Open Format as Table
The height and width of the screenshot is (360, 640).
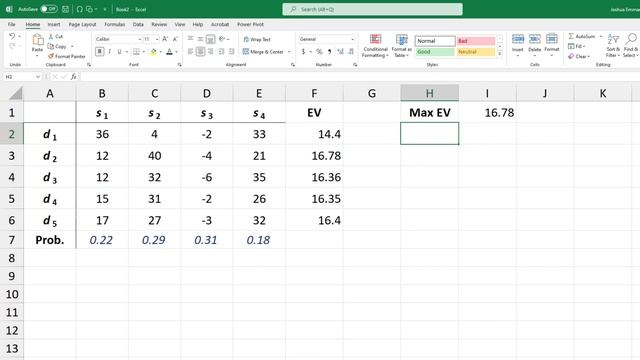click(x=402, y=46)
